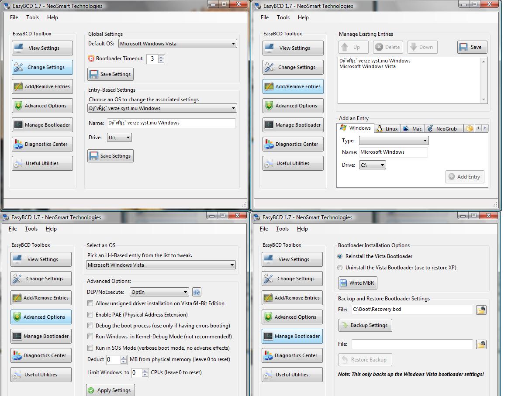Click Backup Settings button
This screenshot has width=532, height=396.
[x=365, y=325]
